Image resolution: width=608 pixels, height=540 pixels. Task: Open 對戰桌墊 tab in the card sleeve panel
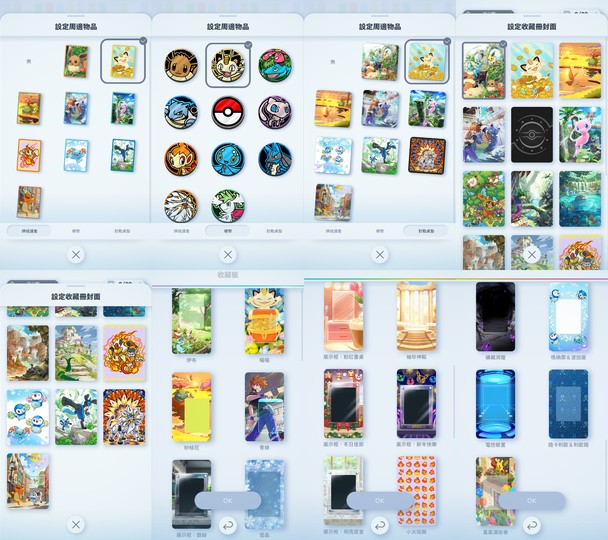[x=123, y=231]
